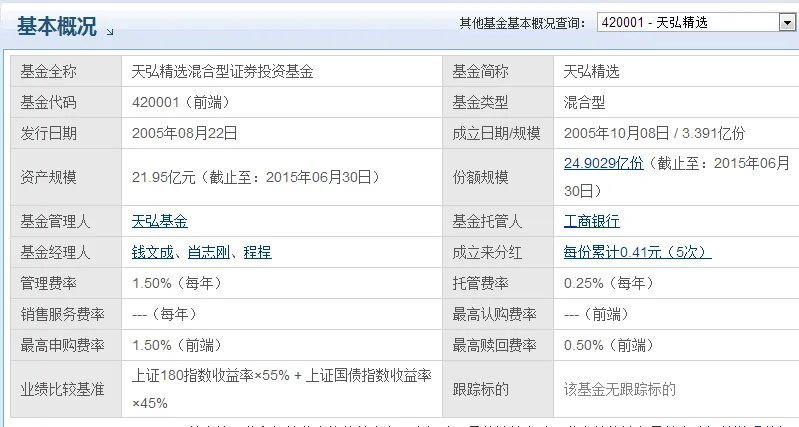The width and height of the screenshot is (799, 427).
Task: Click the fund type value 混合型
Action: 585,102
